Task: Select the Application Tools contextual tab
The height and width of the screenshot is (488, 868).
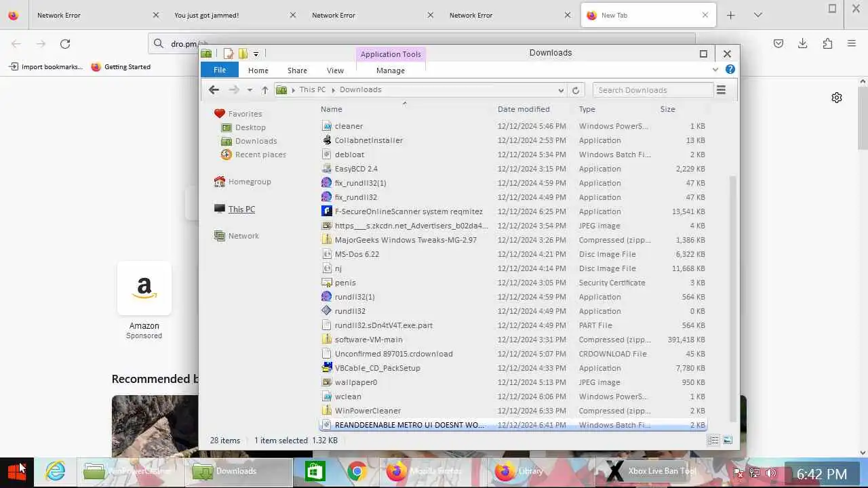Action: coord(391,54)
